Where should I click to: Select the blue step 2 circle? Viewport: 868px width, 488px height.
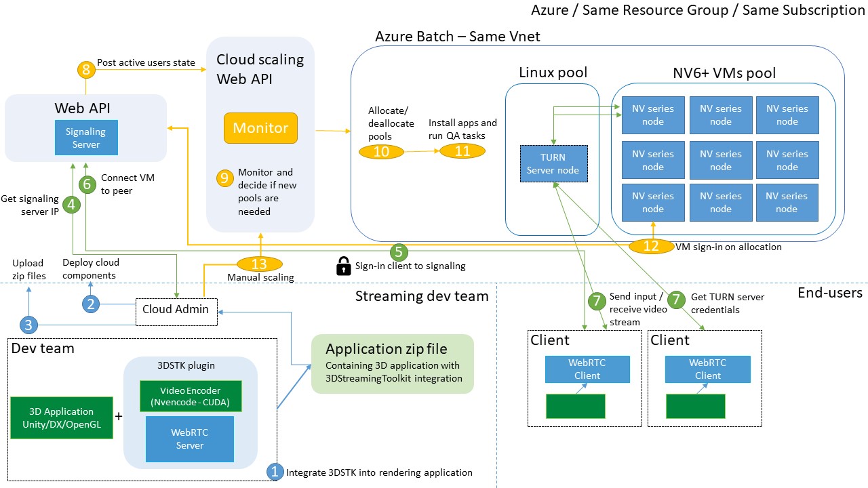coord(90,306)
